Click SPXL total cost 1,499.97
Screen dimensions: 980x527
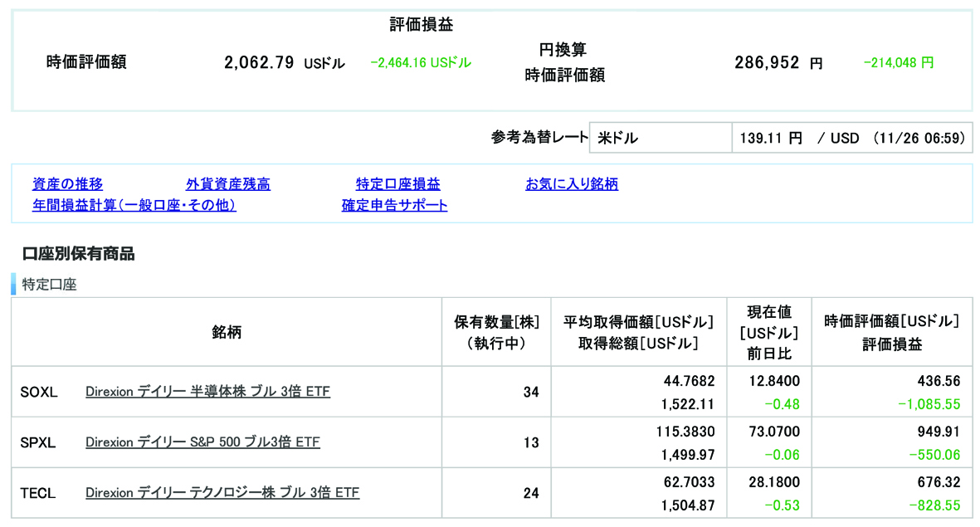[688, 455]
